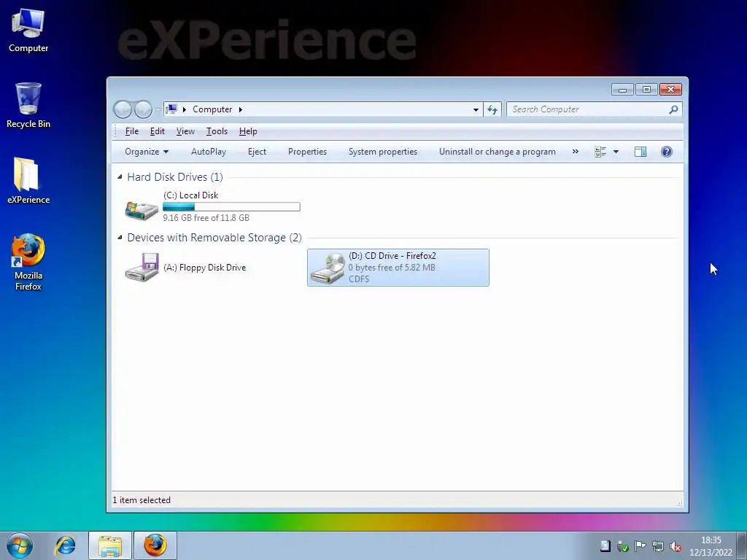Screen dimensions: 747x560
Task: Open the Tools menu
Action: pos(217,131)
